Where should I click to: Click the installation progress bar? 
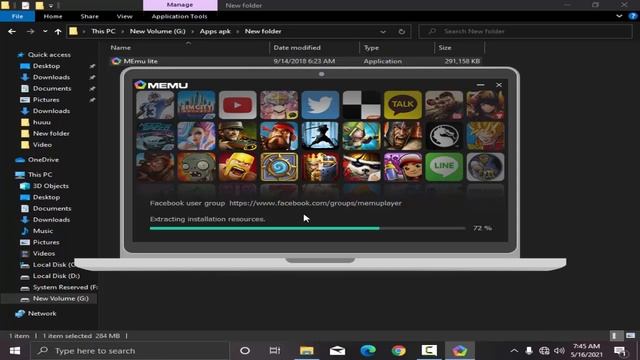point(307,228)
